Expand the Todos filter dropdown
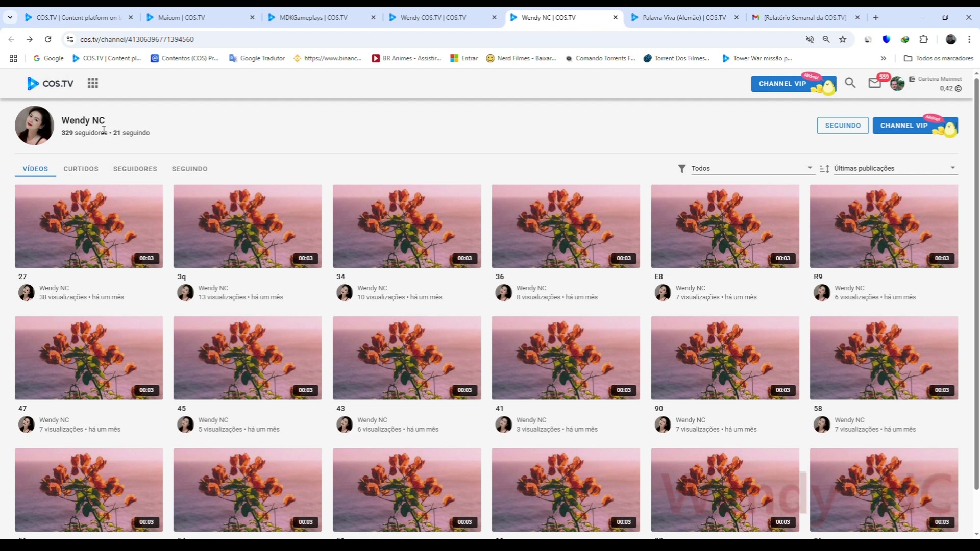This screenshot has width=980, height=551. tap(751, 168)
